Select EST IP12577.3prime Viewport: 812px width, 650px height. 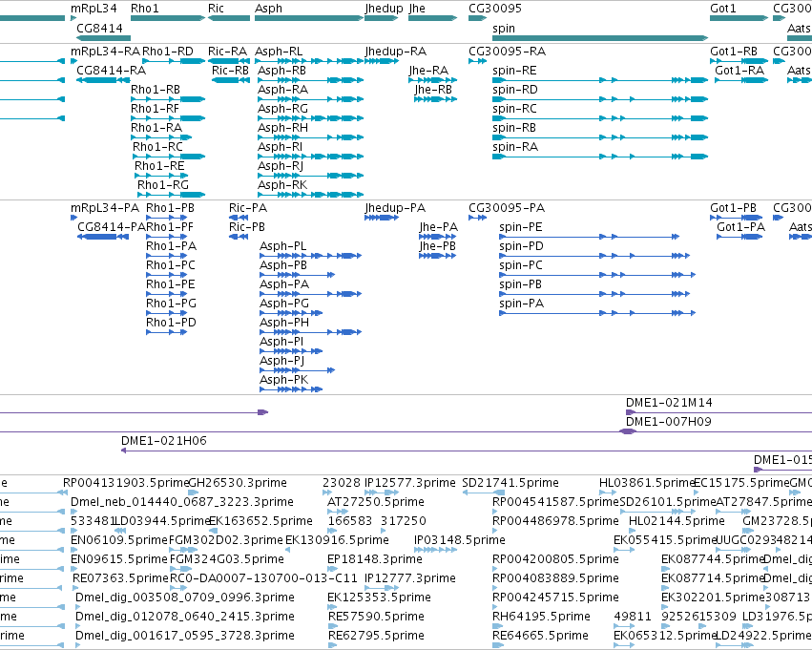coord(409,483)
